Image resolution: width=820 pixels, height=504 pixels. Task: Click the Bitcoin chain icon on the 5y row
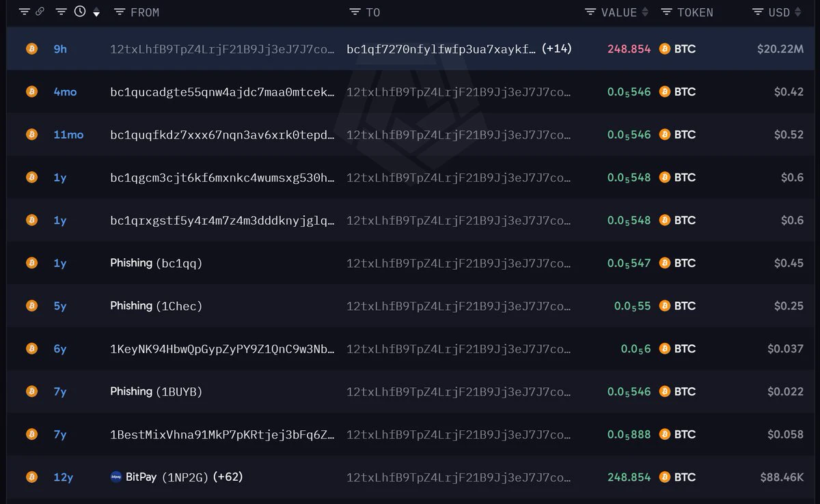31,306
